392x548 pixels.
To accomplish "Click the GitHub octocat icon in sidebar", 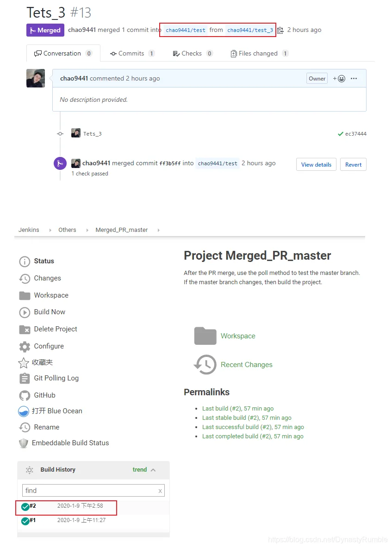I will coord(25,396).
